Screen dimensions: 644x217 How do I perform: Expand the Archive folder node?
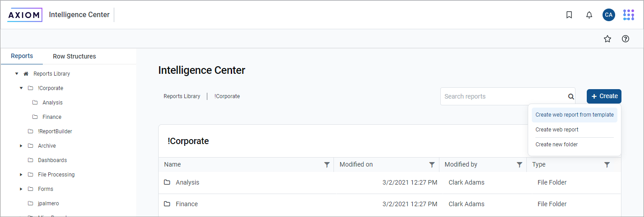tap(21, 145)
